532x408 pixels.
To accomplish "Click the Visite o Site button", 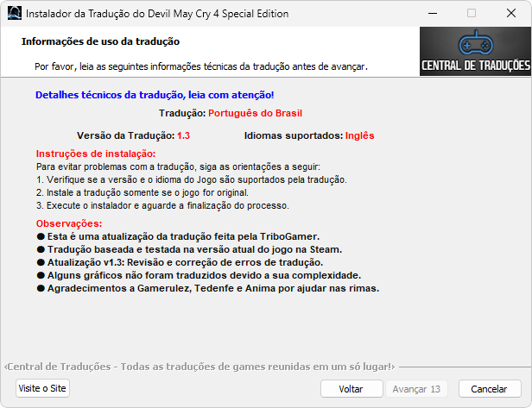I will (42, 388).
